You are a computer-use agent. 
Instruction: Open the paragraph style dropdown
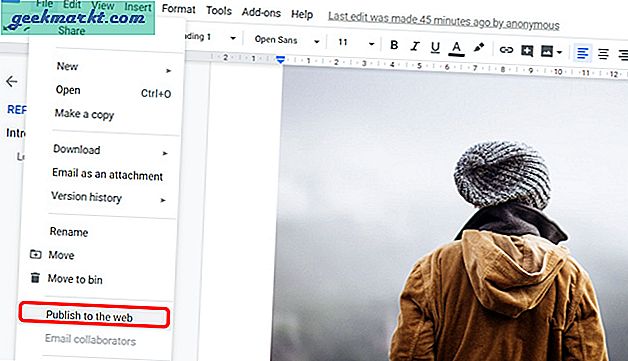click(x=210, y=37)
